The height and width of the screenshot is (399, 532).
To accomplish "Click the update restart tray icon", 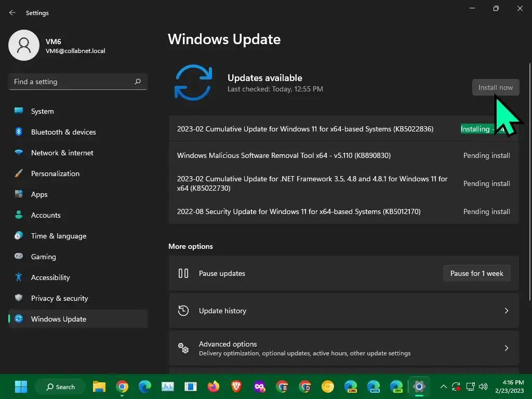I will [456, 387].
